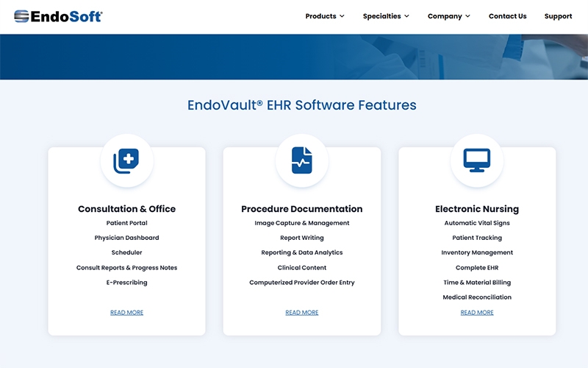Expand the Company dropdown chevron
Image resolution: width=588 pixels, height=368 pixels.
coord(467,16)
